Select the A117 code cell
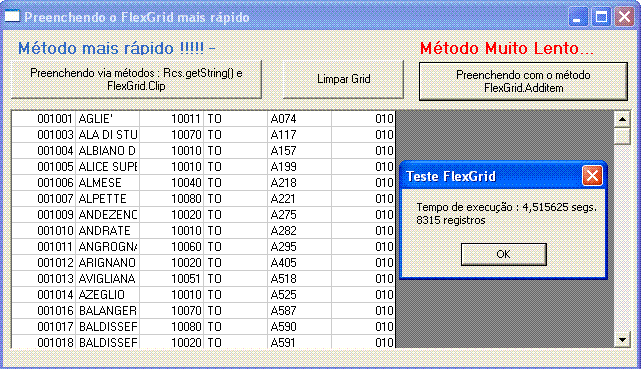Viewport: 641px width, 369px height. [299, 135]
